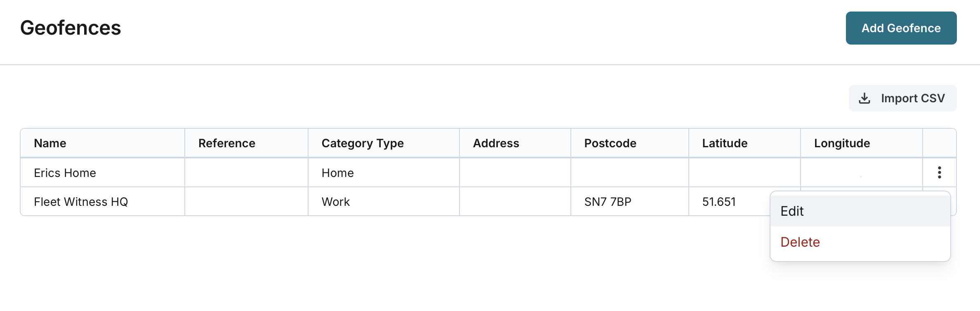Click the Name column header
The image size is (980, 311).
pyautogui.click(x=50, y=143)
